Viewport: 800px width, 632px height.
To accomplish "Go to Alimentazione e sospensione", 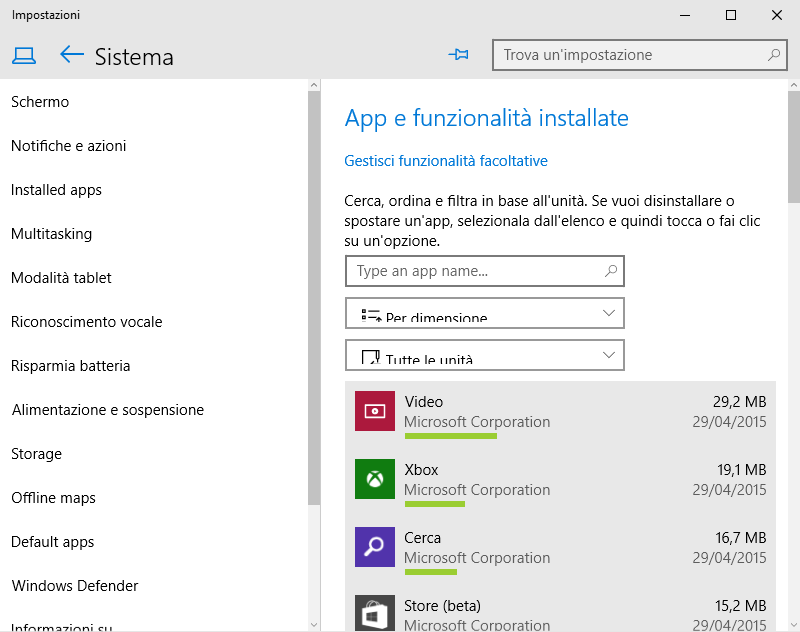I will click(x=108, y=410).
